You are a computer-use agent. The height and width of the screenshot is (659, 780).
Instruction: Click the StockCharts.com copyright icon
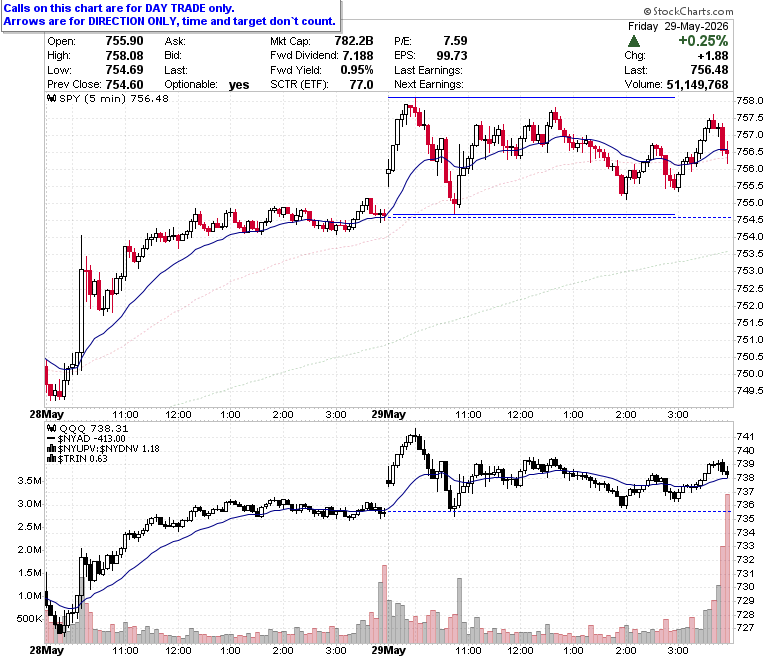[647, 11]
